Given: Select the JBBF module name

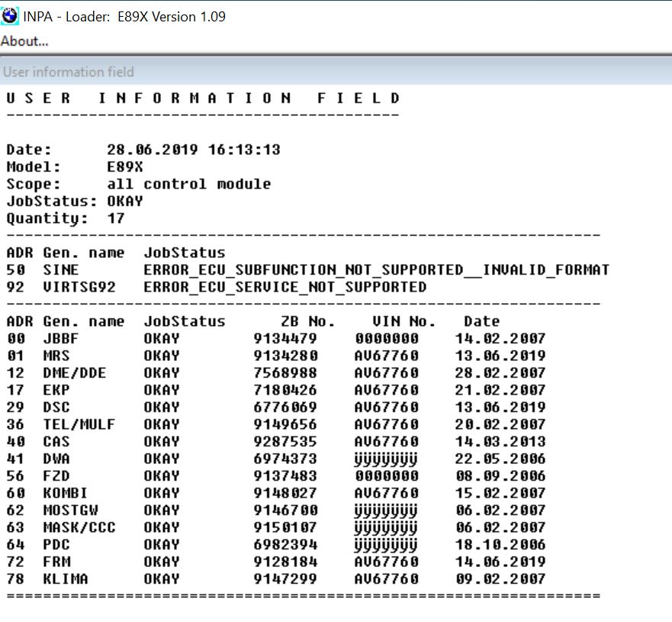Looking at the screenshot, I should point(61,339).
